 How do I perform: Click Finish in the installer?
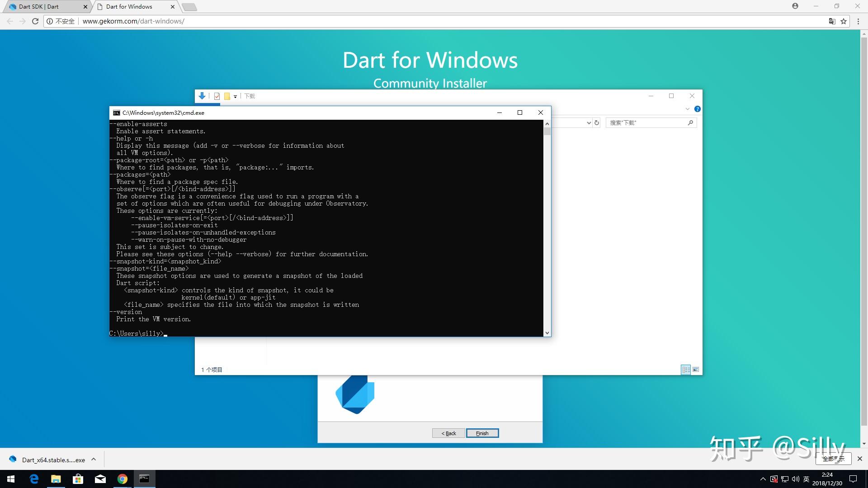coord(482,433)
